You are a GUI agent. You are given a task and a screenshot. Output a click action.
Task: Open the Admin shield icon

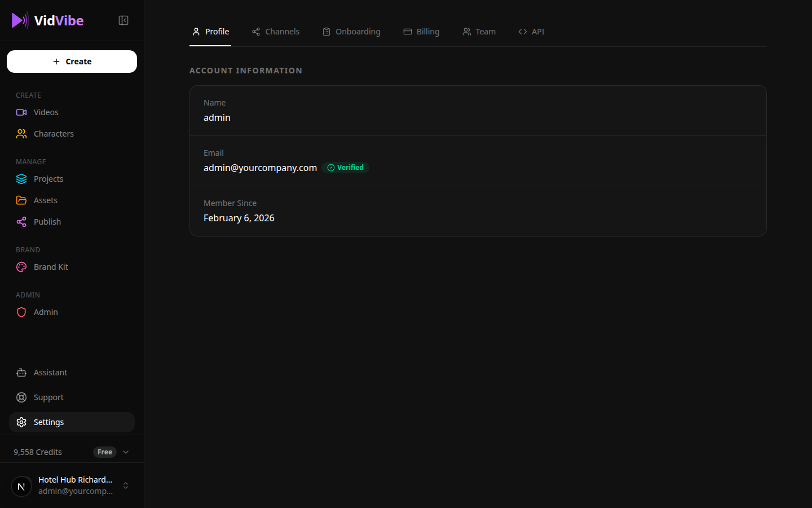point(21,312)
